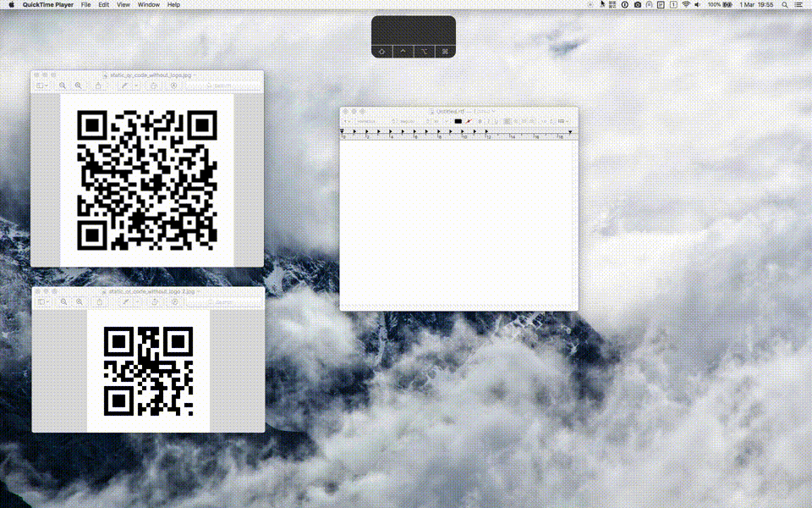Click the Search field in top Preview window

(223, 86)
